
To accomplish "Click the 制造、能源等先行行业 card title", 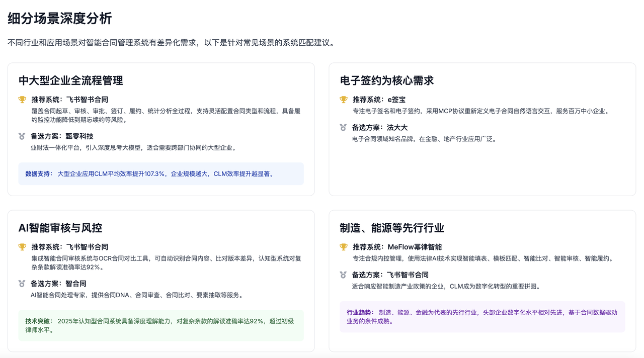I will 392,228.
